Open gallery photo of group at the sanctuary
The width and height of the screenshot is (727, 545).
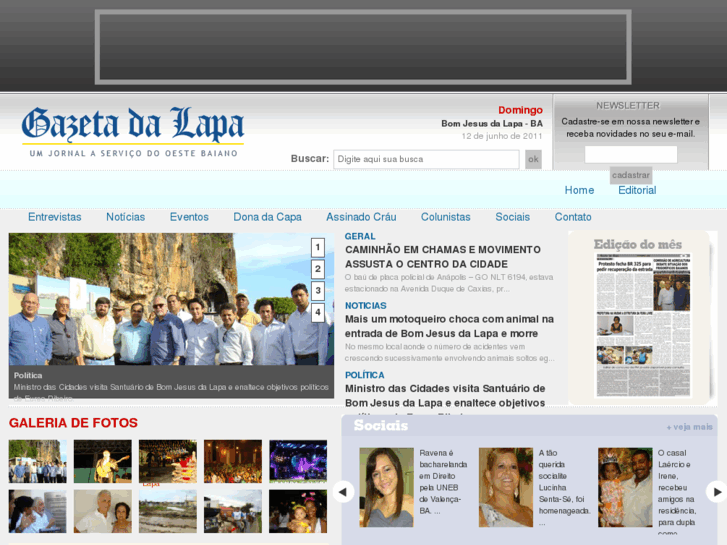[38, 462]
